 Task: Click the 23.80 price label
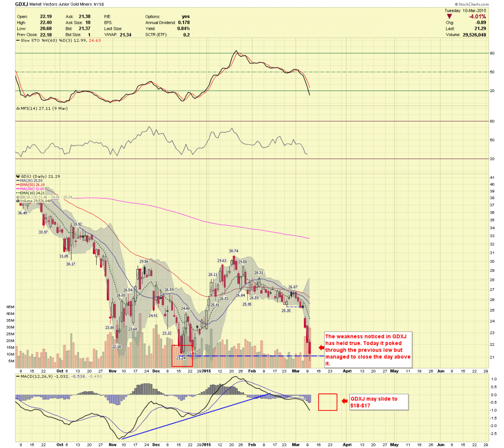click(x=110, y=327)
